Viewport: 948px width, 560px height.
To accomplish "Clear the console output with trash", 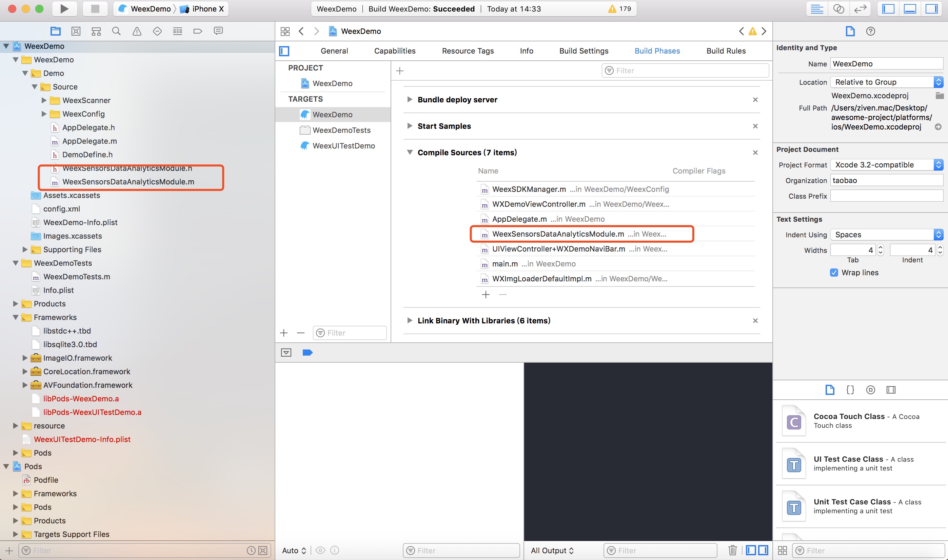I will coord(732,550).
